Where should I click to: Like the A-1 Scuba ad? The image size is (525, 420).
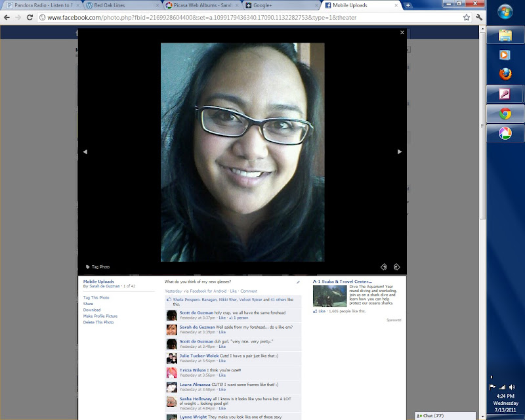[322, 311]
